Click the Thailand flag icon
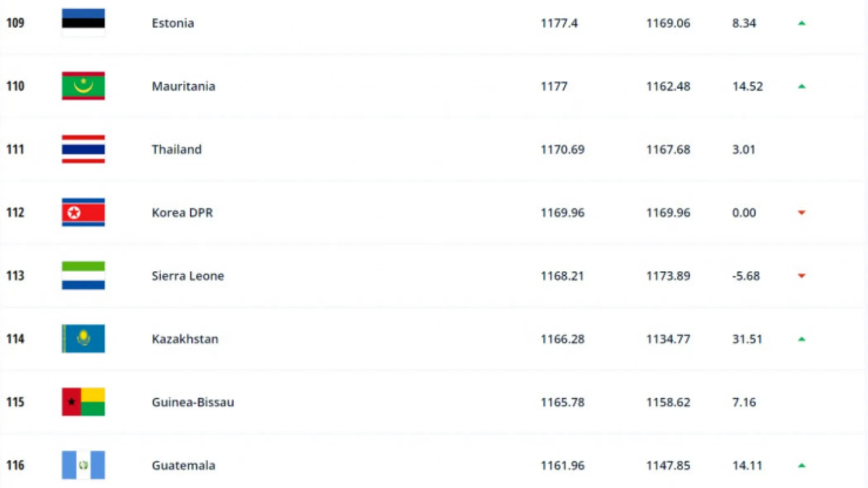Viewport: 868px width, 488px height. click(x=83, y=149)
